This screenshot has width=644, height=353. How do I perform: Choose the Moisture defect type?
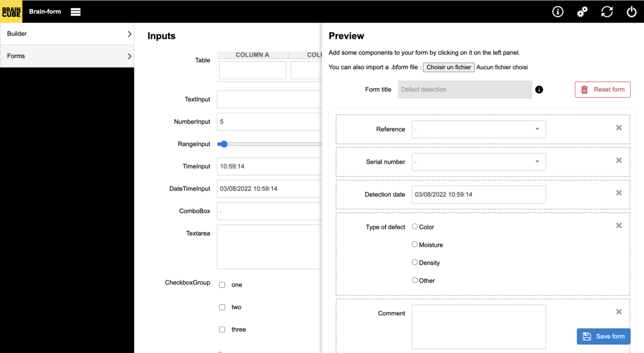pyautogui.click(x=415, y=245)
